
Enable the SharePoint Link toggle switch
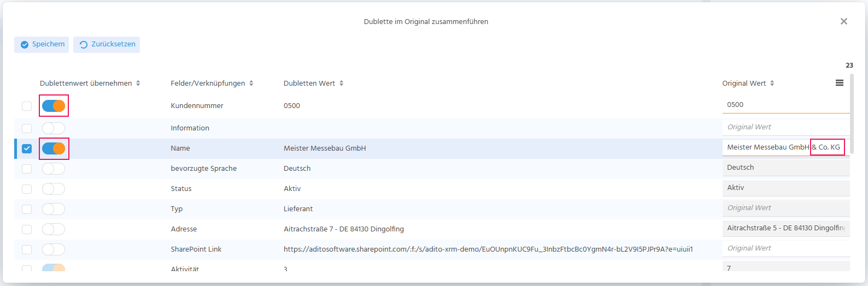point(54,249)
